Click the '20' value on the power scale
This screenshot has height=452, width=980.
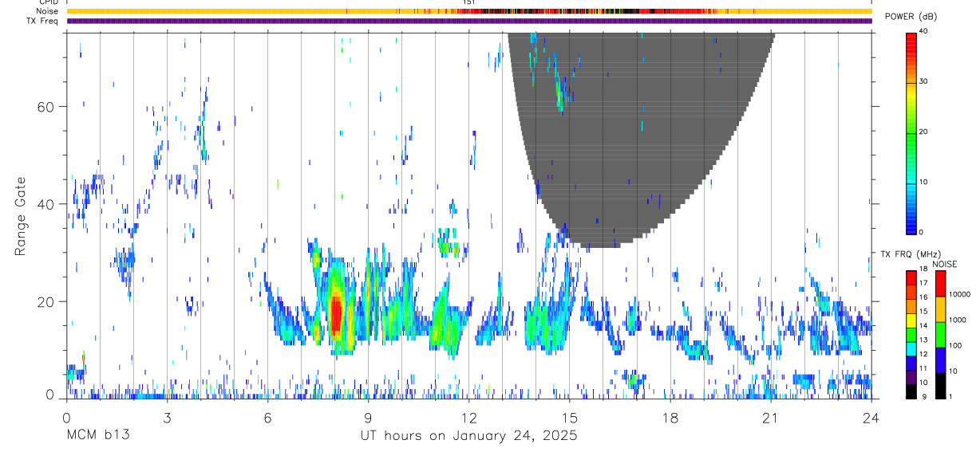point(924,132)
